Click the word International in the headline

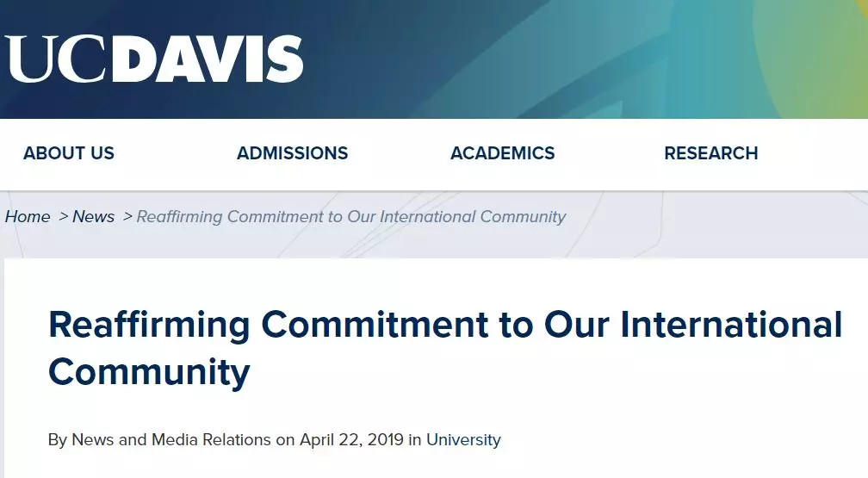pyautogui.click(x=731, y=325)
